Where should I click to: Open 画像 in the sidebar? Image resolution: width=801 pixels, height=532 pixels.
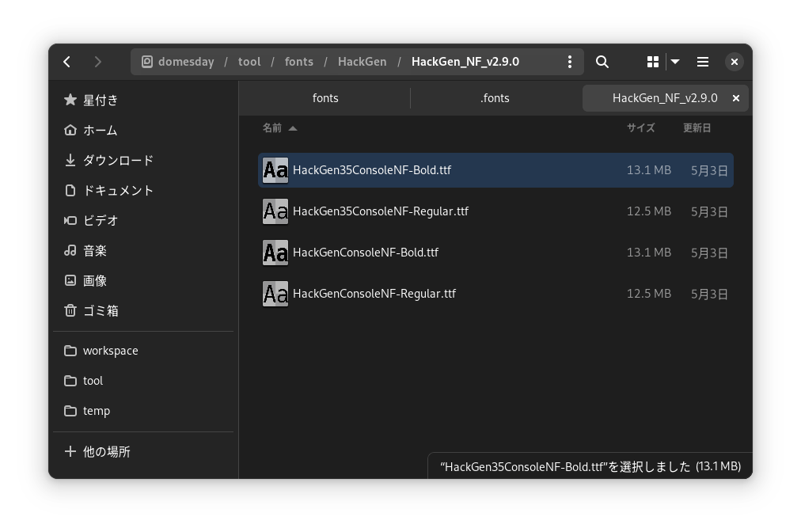click(143, 280)
